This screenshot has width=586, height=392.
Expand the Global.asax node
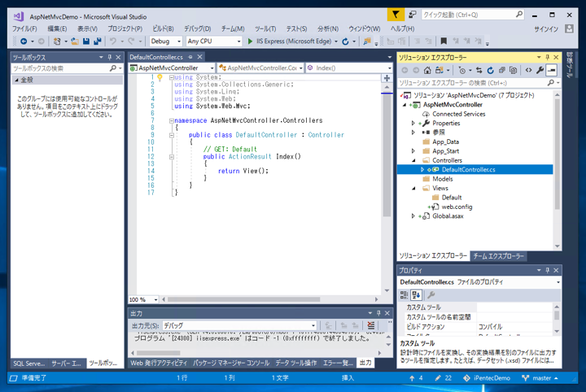pos(413,216)
